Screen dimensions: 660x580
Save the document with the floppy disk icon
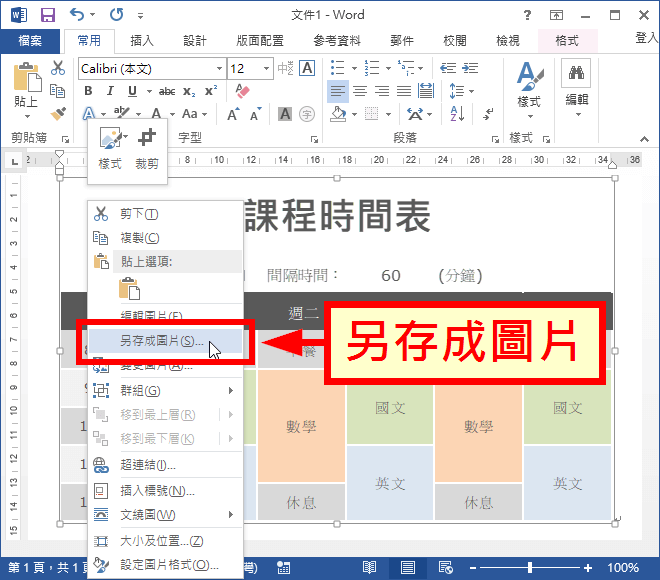(48, 15)
